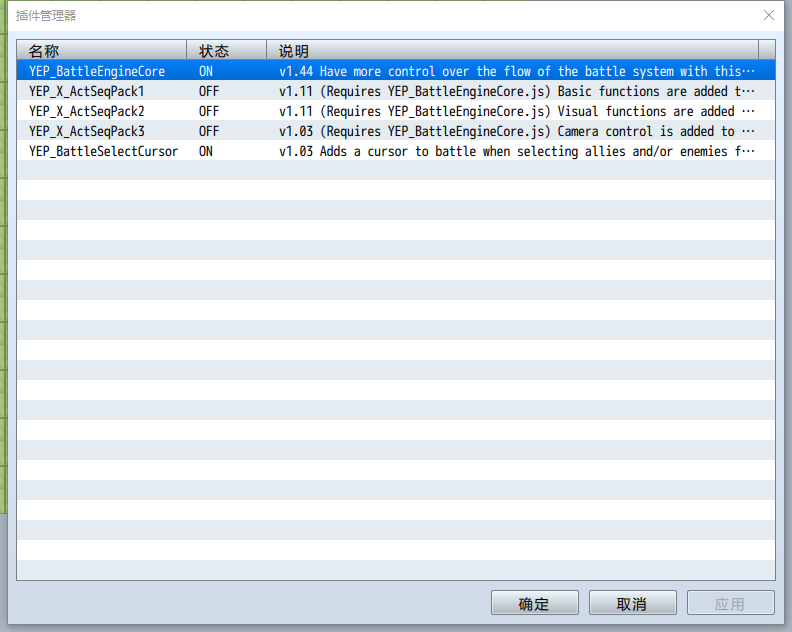Image resolution: width=792 pixels, height=632 pixels.
Task: Click the 取消 button
Action: point(632,603)
